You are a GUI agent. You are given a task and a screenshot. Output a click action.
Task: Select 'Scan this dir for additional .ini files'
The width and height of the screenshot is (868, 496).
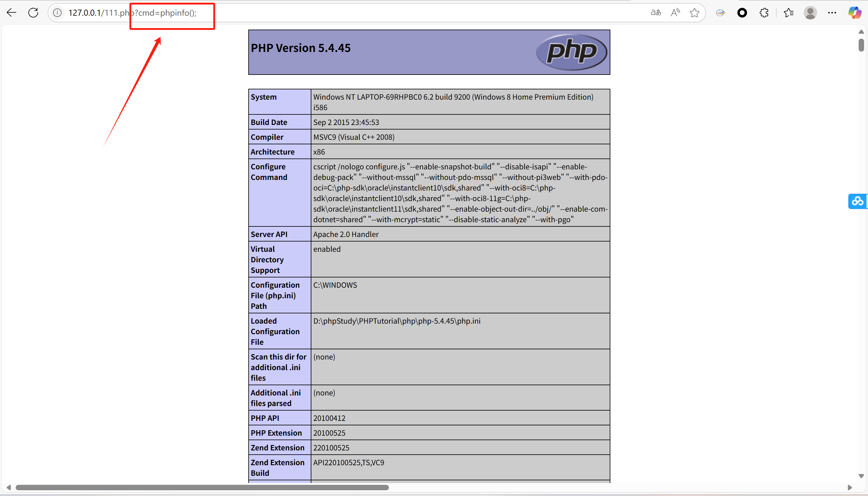278,367
